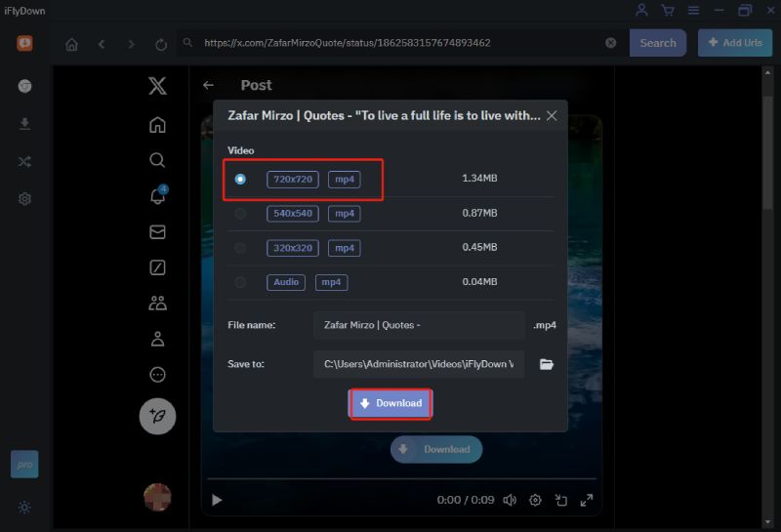Open video player settings gear
This screenshot has width=781, height=532.
[535, 500]
